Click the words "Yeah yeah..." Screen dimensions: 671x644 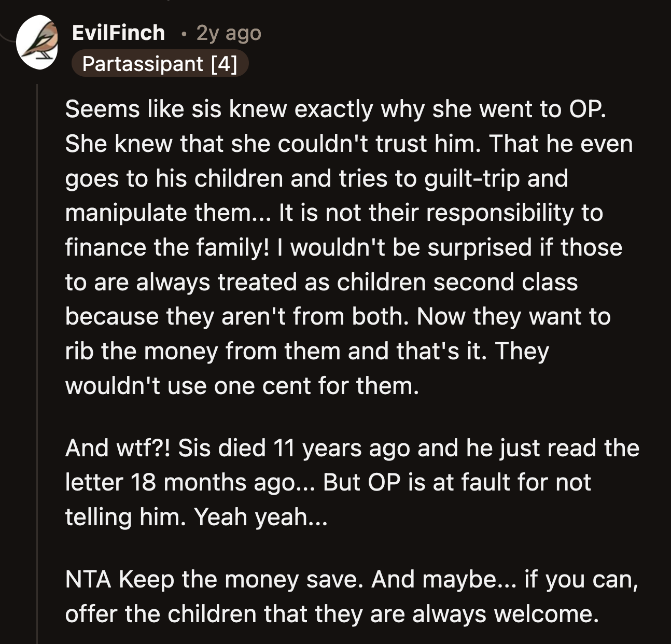pos(261,517)
